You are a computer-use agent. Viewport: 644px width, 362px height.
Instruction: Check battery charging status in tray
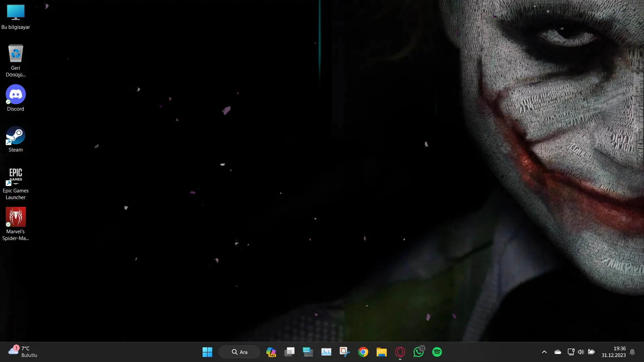pyautogui.click(x=591, y=352)
